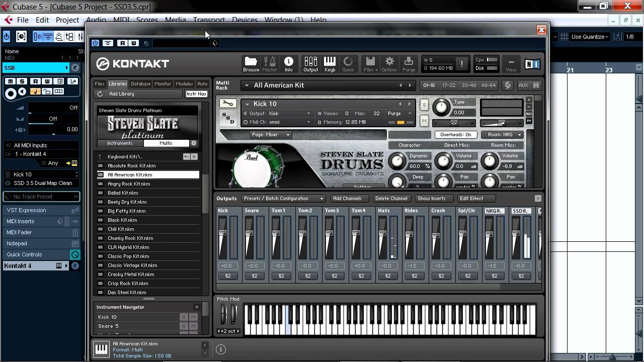Toggle the Kontakt Keyb on-screen keyboard
Image resolution: width=644 pixels, height=362 pixels.
(x=330, y=64)
